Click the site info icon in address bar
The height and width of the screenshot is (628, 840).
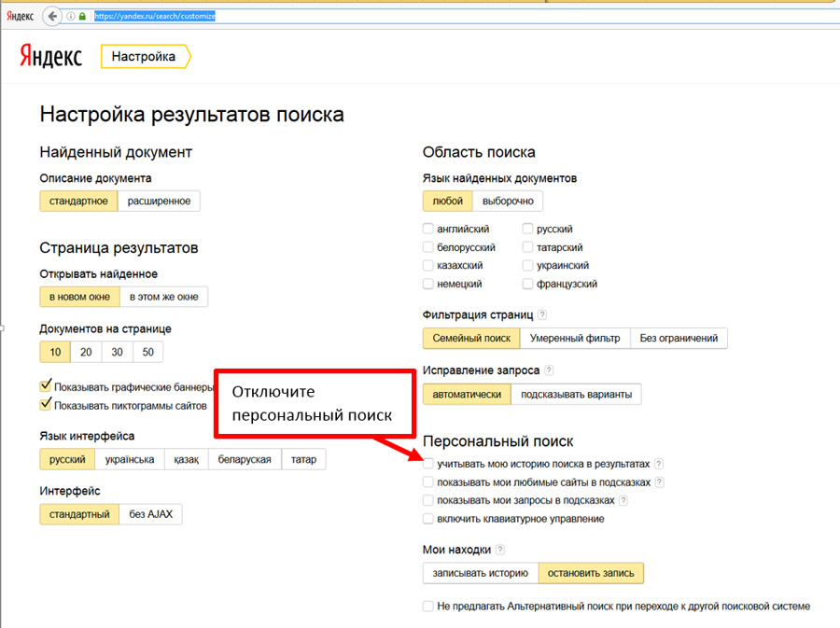[x=71, y=16]
